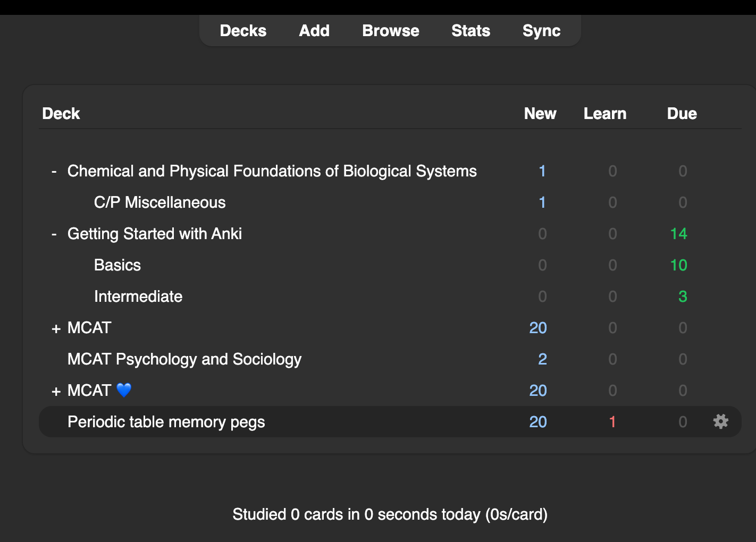Open Periodic table memory pegs deck
Screen dimensions: 756x542
(x=166, y=422)
